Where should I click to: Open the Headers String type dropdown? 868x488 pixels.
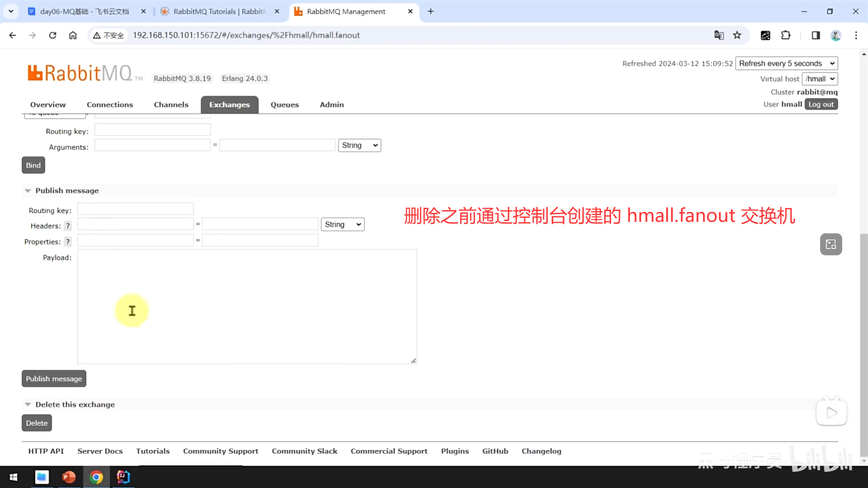[x=343, y=225]
